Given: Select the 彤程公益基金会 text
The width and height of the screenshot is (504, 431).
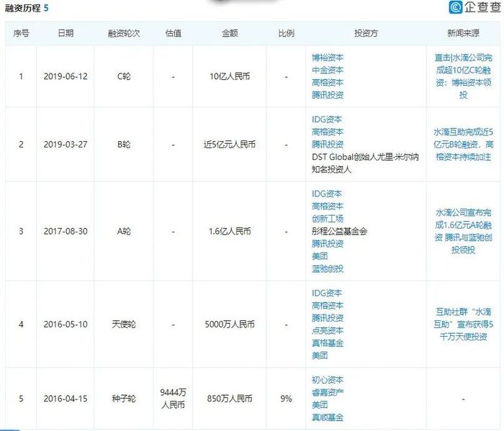Looking at the screenshot, I should click(339, 232).
